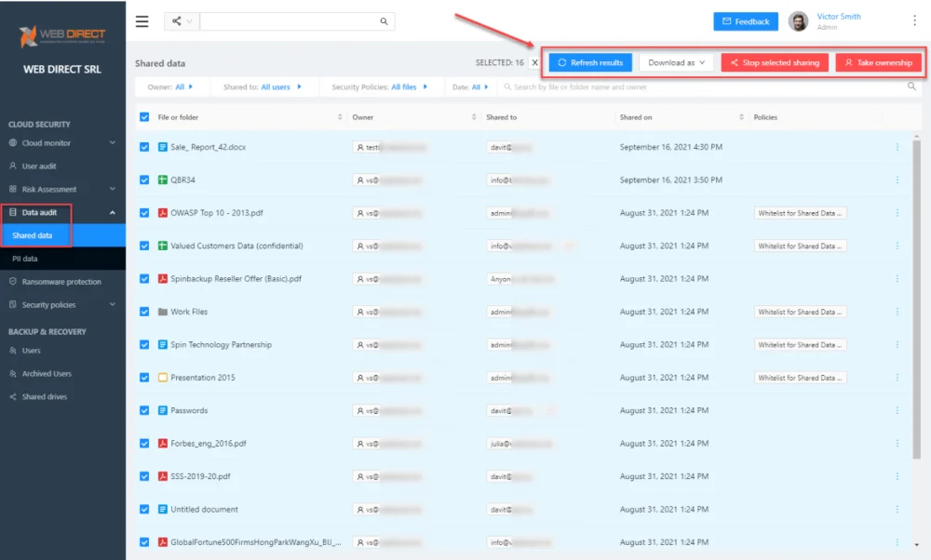Uncheck Sale_ Report_42.docx checkbox
The width and height of the screenshot is (931, 560).
click(144, 147)
